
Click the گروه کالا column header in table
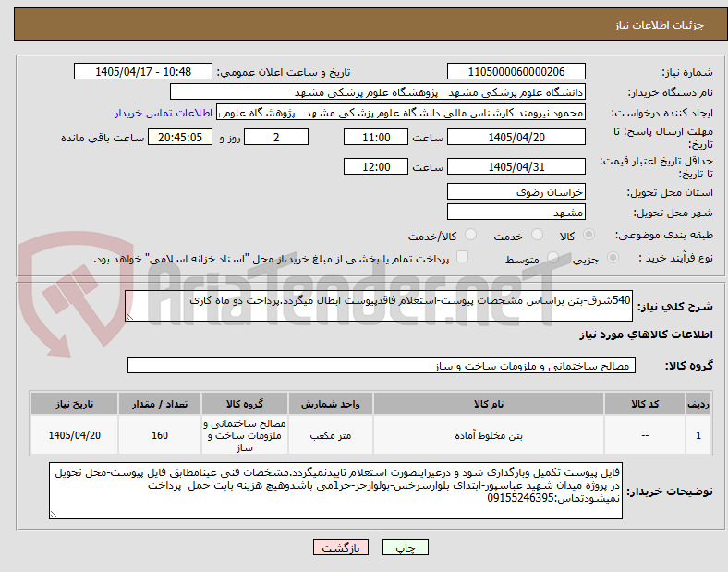[x=245, y=404]
